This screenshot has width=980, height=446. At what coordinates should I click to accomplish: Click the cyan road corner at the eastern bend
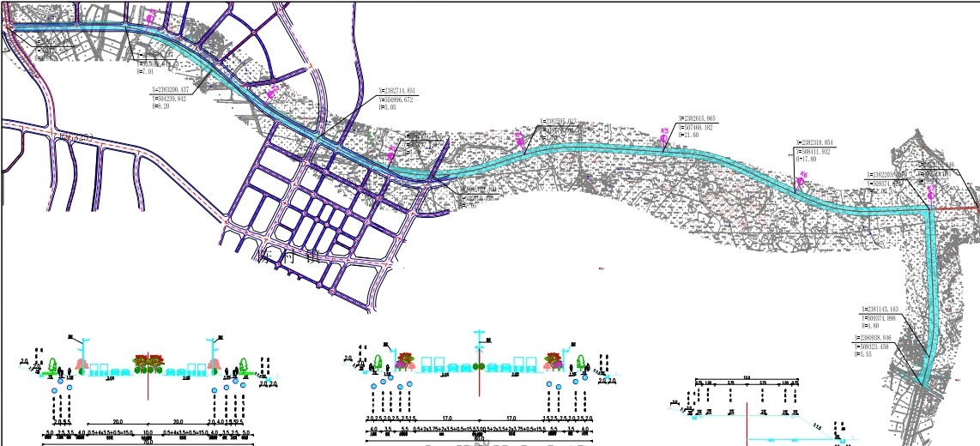tap(930, 208)
